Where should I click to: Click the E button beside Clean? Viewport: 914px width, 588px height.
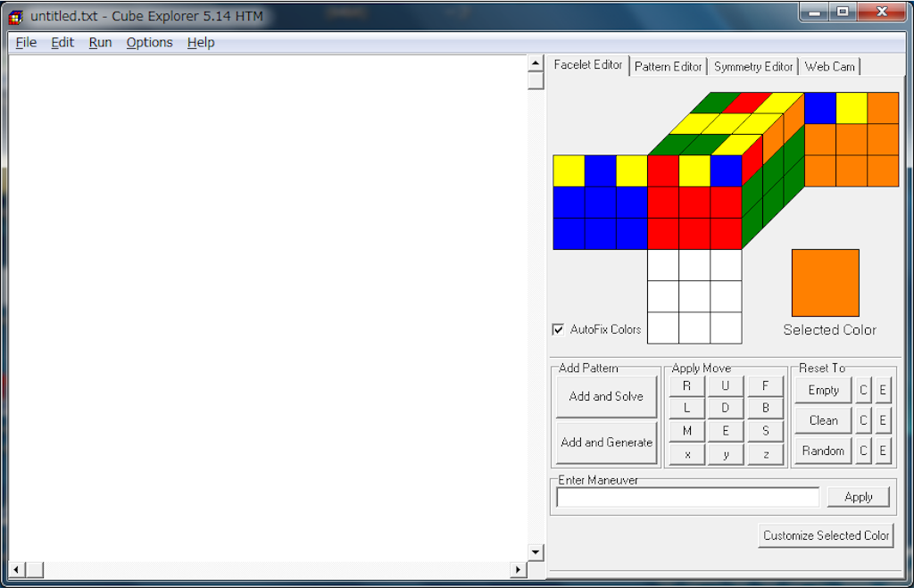coord(883,420)
